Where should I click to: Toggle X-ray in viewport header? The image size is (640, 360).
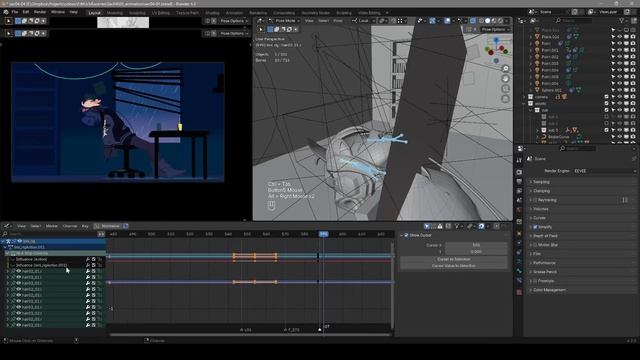(x=473, y=20)
